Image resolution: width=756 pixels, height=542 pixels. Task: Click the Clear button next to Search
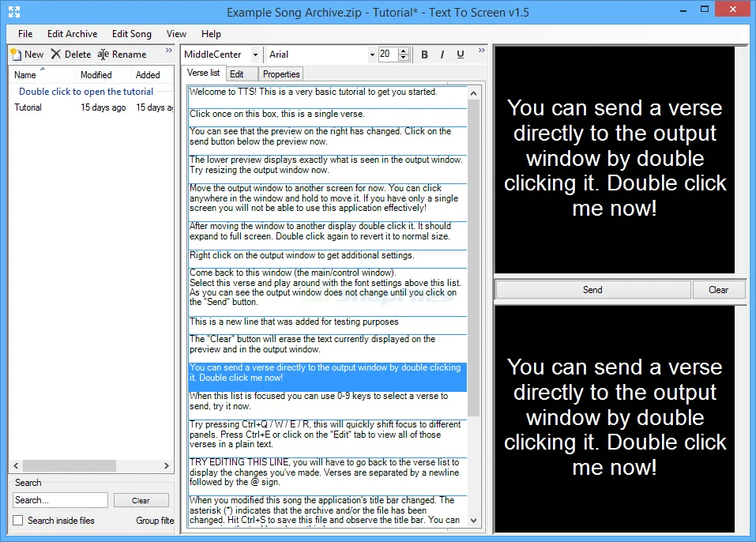click(141, 501)
